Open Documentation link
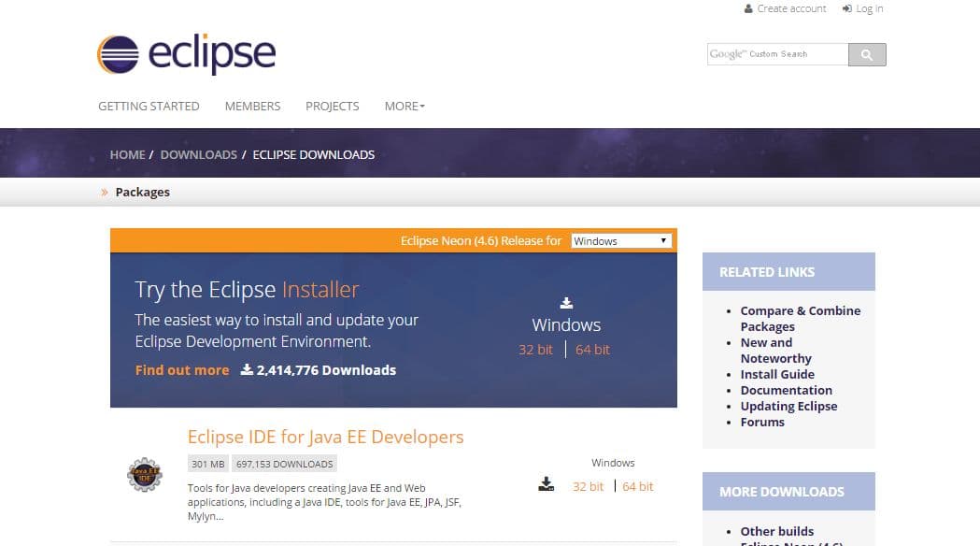This screenshot has height=546, width=980. click(x=787, y=390)
